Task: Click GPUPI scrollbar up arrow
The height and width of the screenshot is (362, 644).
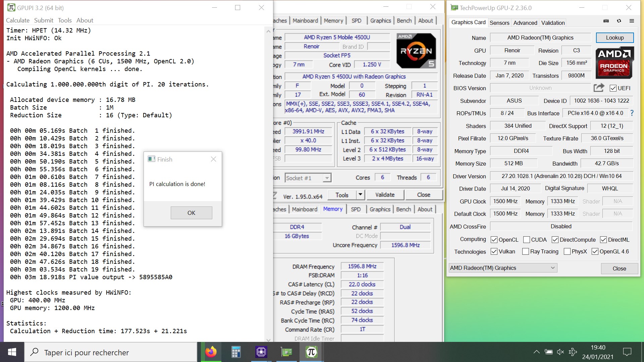Action: click(268, 31)
